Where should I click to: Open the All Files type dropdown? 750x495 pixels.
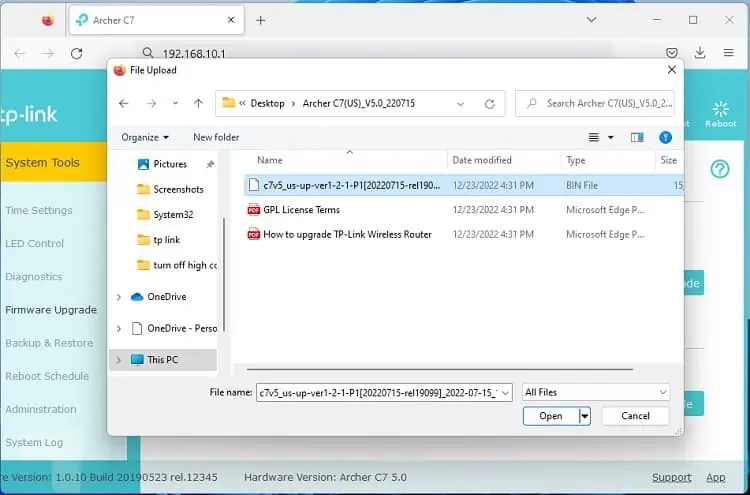595,392
